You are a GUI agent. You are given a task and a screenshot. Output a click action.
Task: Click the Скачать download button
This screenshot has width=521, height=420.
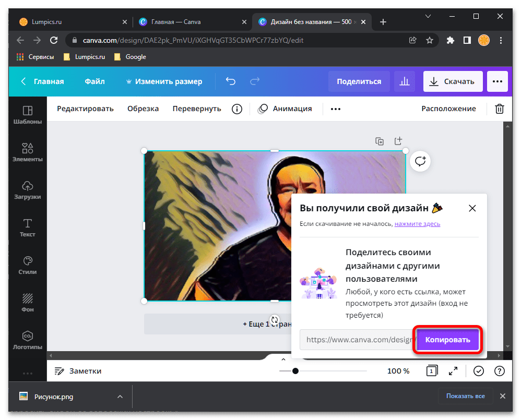453,81
